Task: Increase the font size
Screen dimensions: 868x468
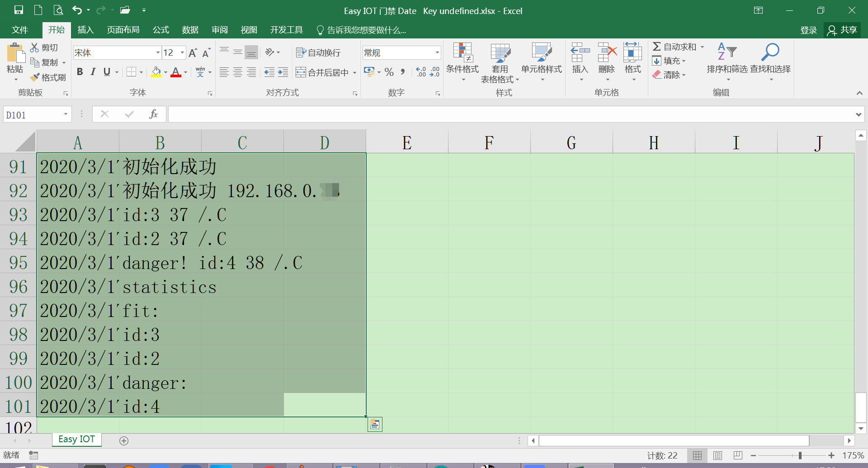Action: (x=193, y=53)
